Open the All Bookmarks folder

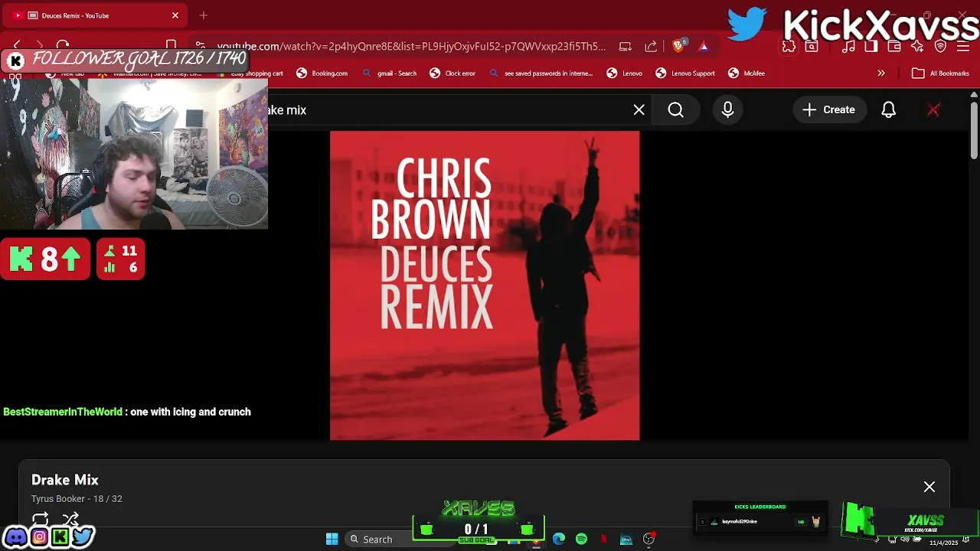[941, 73]
